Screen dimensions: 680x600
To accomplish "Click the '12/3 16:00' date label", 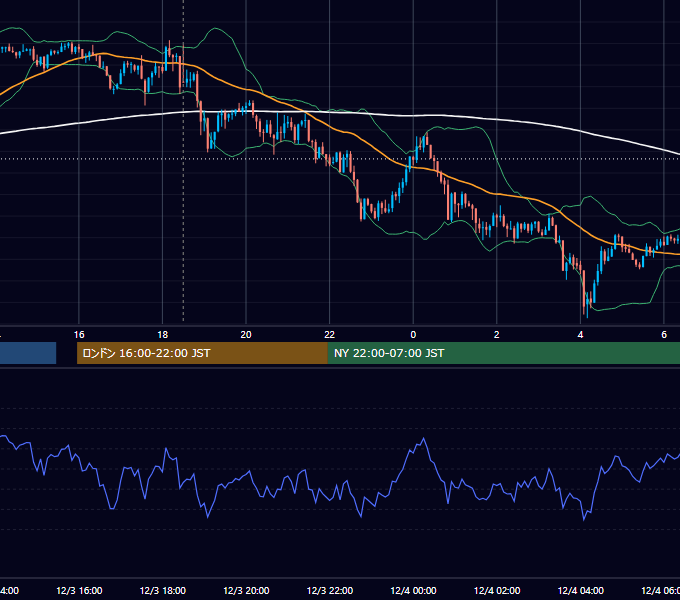I will pyautogui.click(x=79, y=590).
